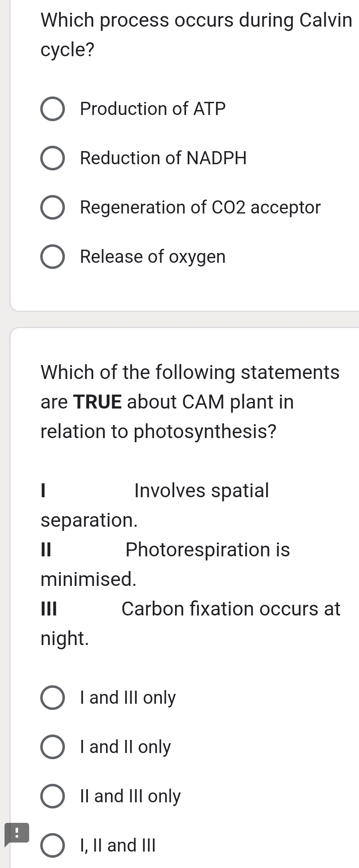The image size is (359, 868).
Task: Select the "Production of ATP" option
Action: coord(53,108)
